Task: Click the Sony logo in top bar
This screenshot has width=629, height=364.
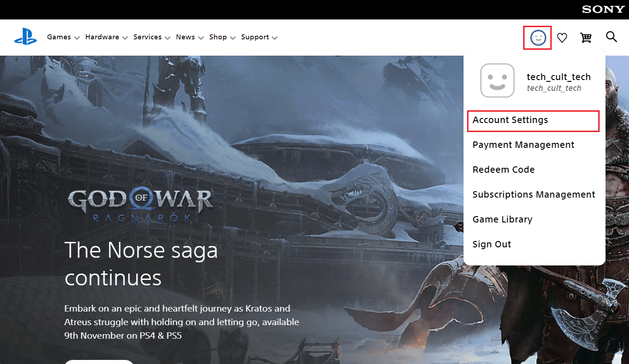Action: (603, 9)
